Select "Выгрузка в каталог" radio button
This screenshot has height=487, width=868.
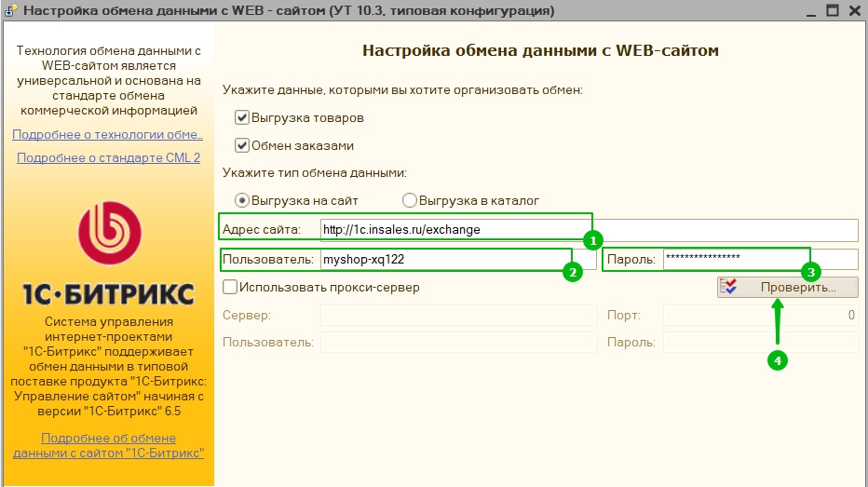pyautogui.click(x=409, y=200)
